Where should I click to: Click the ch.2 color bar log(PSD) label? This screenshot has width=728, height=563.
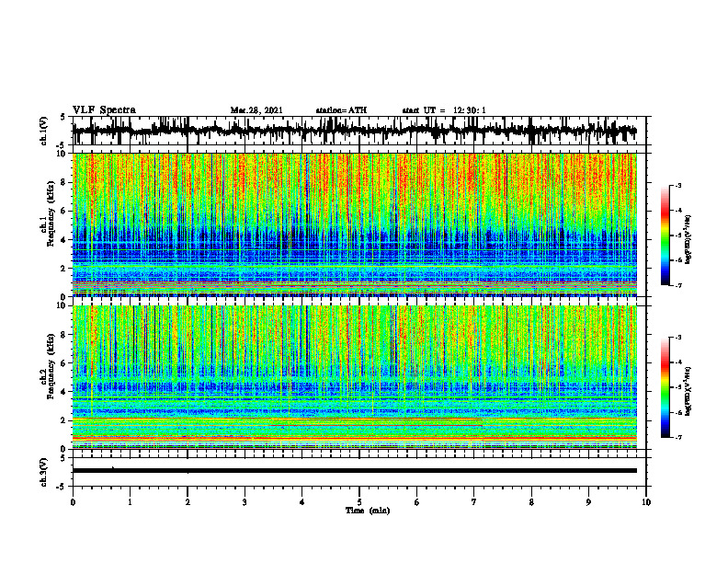688,391
